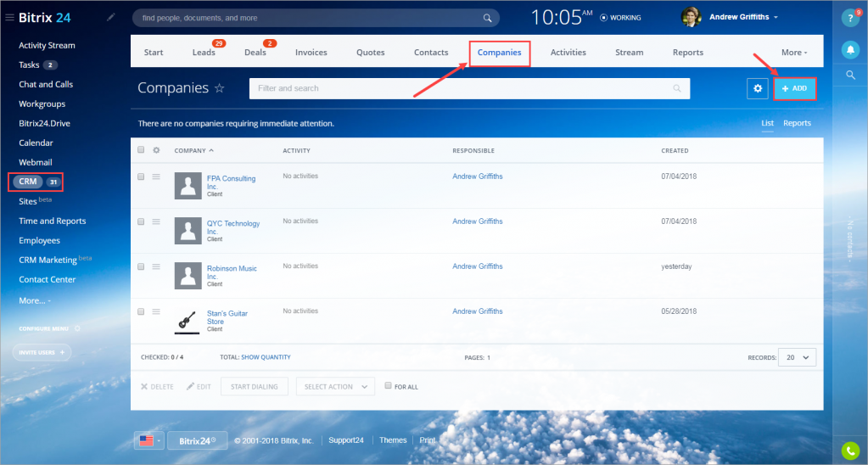Switch to Reports view next to List

[797, 123]
